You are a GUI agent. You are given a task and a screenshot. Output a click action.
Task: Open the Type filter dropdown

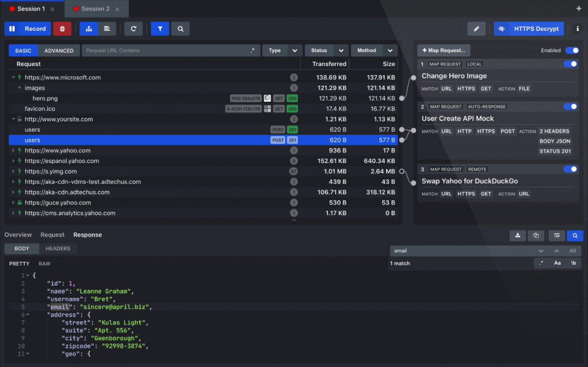282,50
